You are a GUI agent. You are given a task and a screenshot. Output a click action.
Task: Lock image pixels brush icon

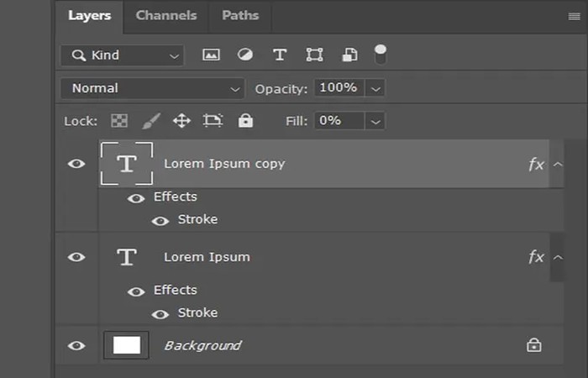pos(150,121)
